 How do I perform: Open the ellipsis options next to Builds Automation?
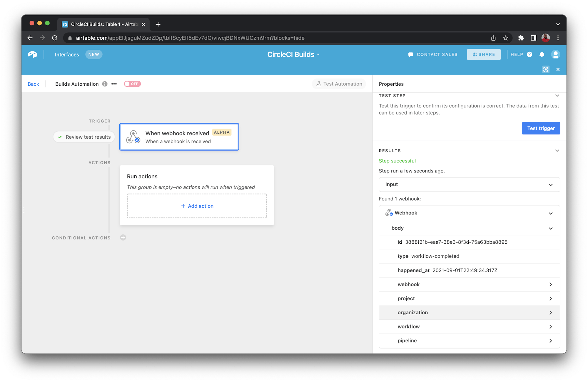[114, 84]
